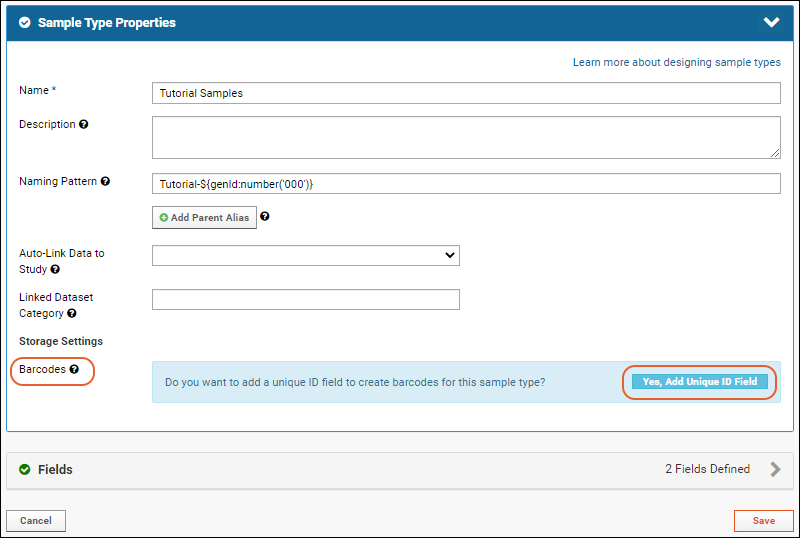Click the green checkmark next to Fields
This screenshot has height=538, width=800.
pos(24,469)
